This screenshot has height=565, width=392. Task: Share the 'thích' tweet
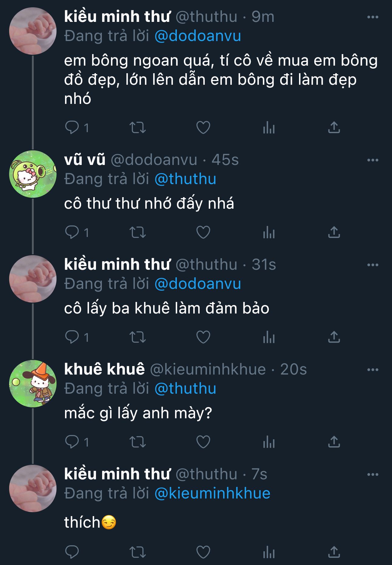pyautogui.click(x=334, y=552)
